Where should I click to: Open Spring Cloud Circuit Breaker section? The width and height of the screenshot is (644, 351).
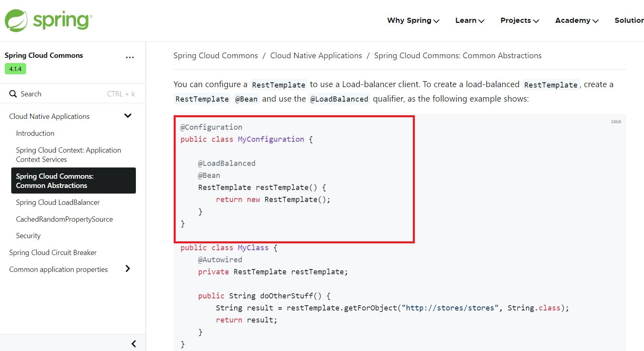pos(53,253)
